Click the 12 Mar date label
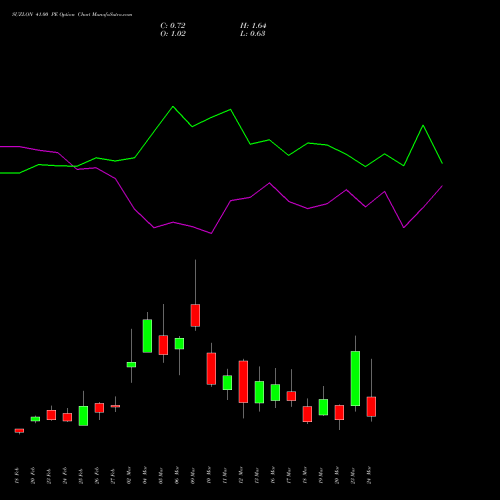 [241, 475]
